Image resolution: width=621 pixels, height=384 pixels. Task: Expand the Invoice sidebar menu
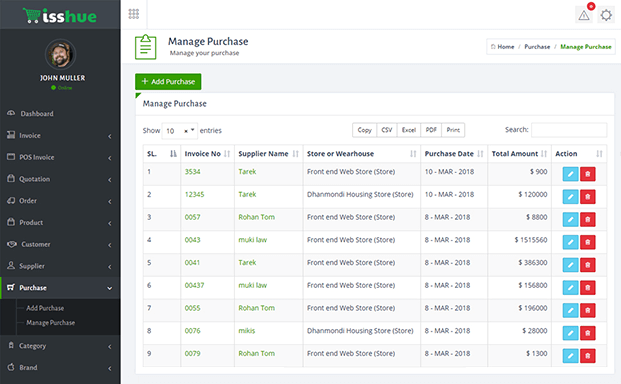pos(60,135)
